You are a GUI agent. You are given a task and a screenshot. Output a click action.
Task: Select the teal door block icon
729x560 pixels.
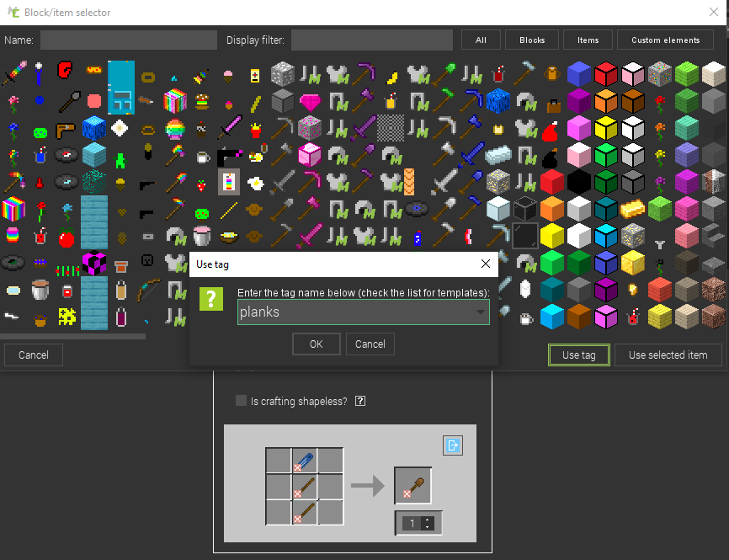(x=120, y=89)
